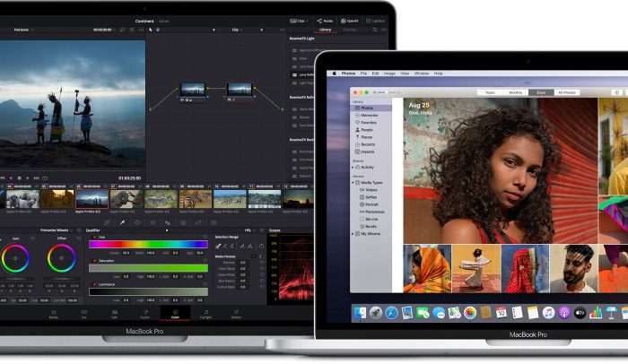Viewport: 628px width, 364px height.
Task: Stop playback in the viewer
Action: click(x=19, y=178)
